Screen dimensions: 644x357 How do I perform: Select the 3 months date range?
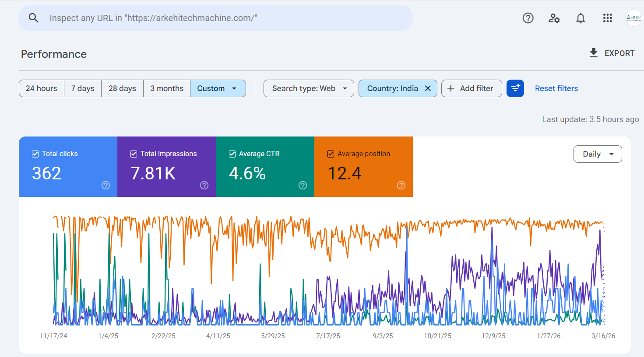coord(166,88)
